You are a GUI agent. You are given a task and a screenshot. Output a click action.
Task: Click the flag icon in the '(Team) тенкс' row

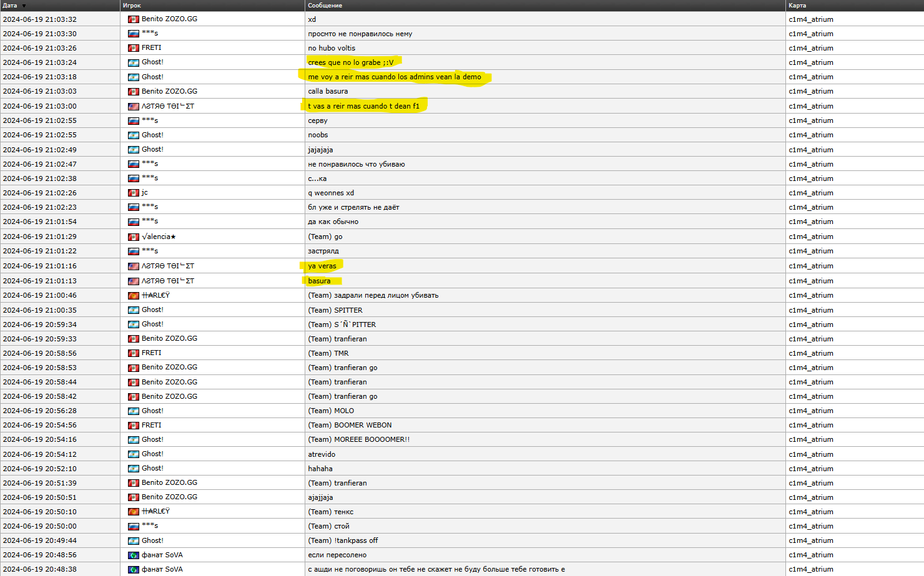coord(133,512)
